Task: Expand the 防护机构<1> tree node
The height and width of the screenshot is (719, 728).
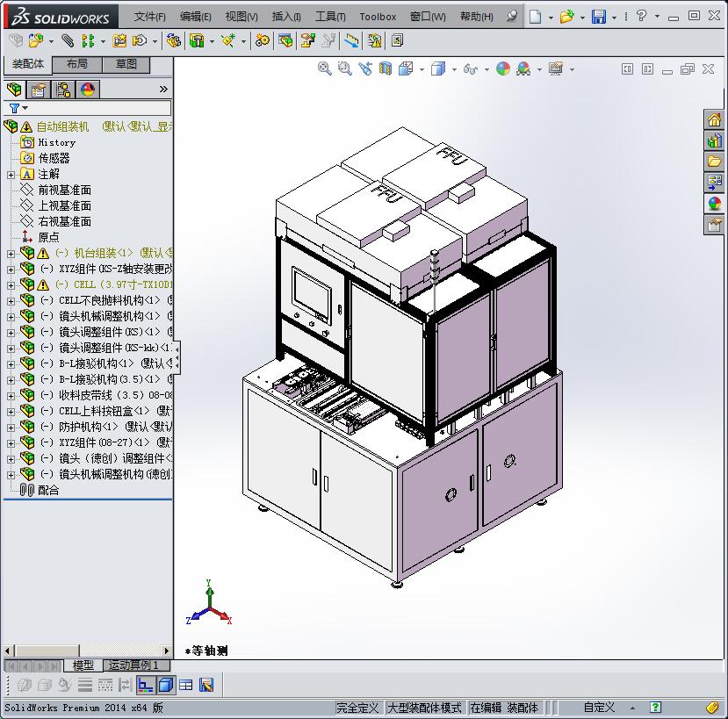Action: [x=11, y=427]
